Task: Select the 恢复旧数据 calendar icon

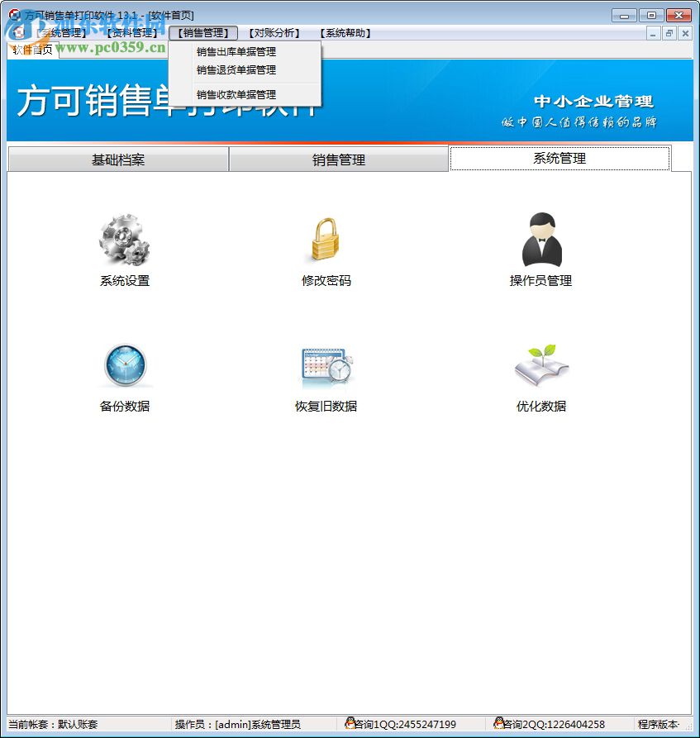Action: 327,365
